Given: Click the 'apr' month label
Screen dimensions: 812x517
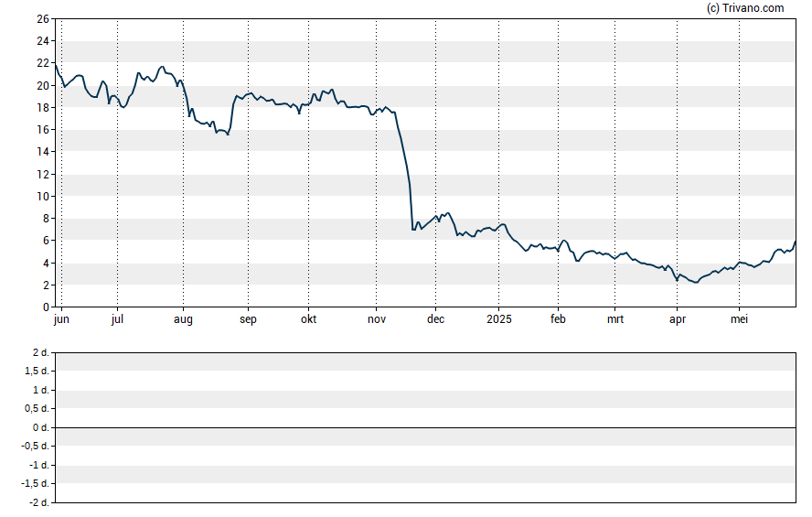Looking at the screenshot, I should pos(678,319).
